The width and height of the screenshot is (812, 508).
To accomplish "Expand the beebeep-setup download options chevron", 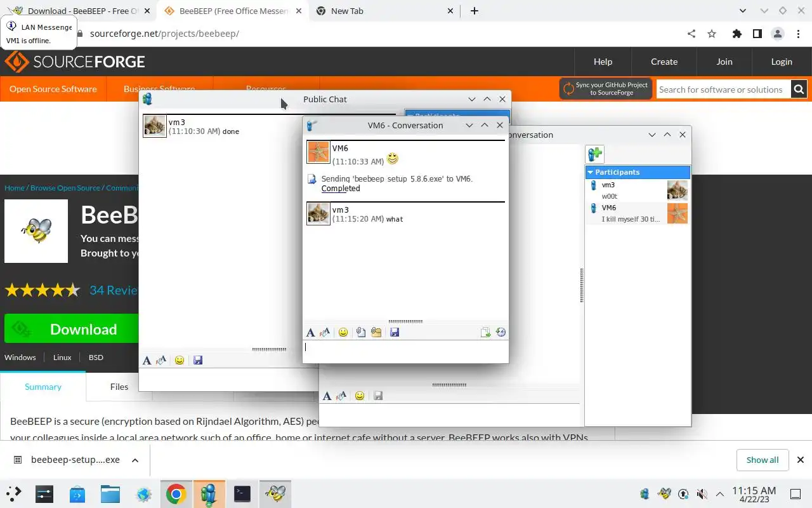I will 135,460.
